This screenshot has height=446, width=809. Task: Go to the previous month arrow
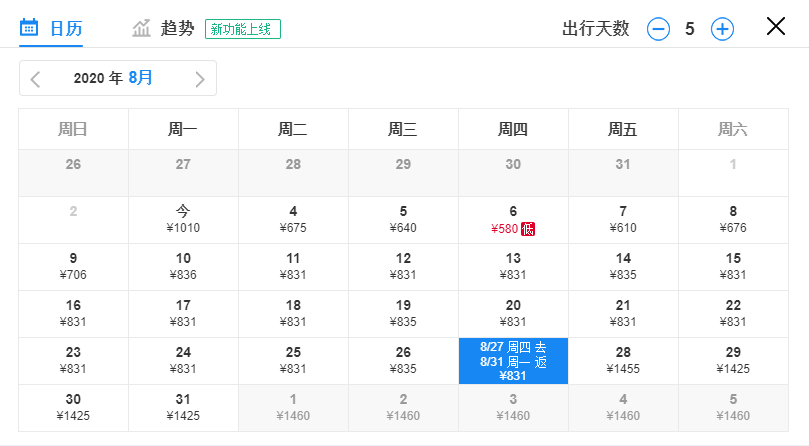(36, 79)
